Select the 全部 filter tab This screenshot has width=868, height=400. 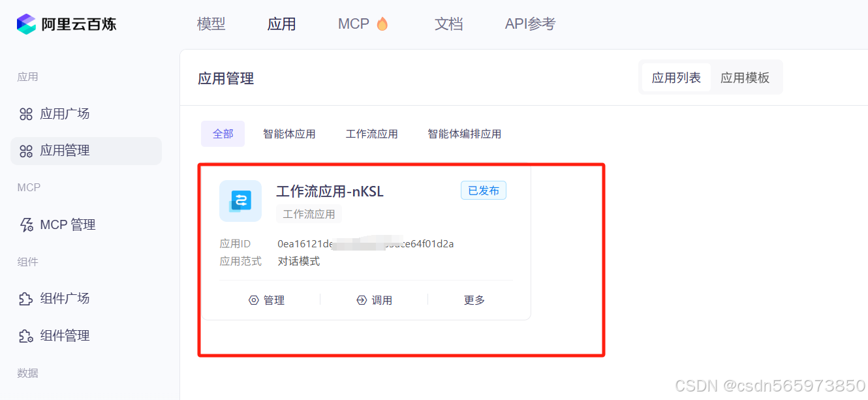[x=223, y=134]
